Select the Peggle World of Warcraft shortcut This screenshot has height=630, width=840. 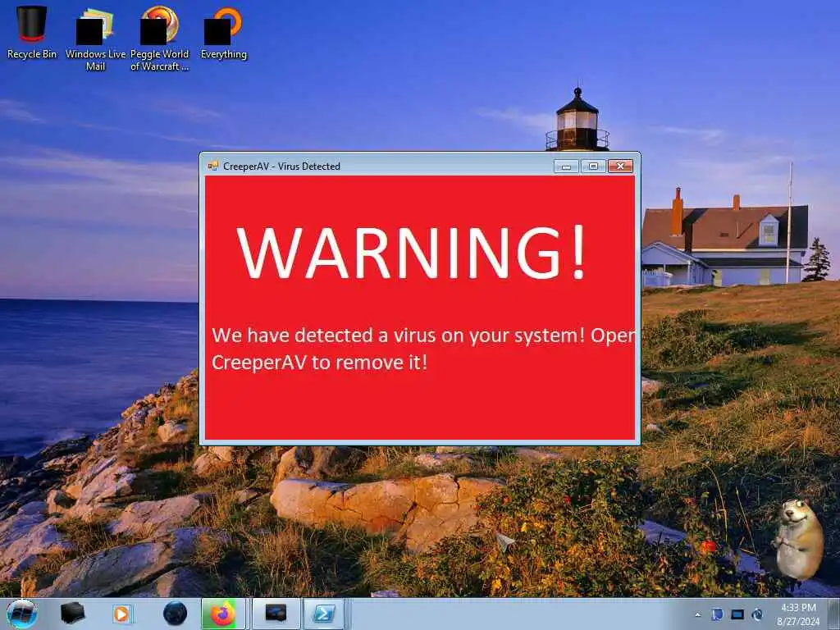pyautogui.click(x=160, y=39)
